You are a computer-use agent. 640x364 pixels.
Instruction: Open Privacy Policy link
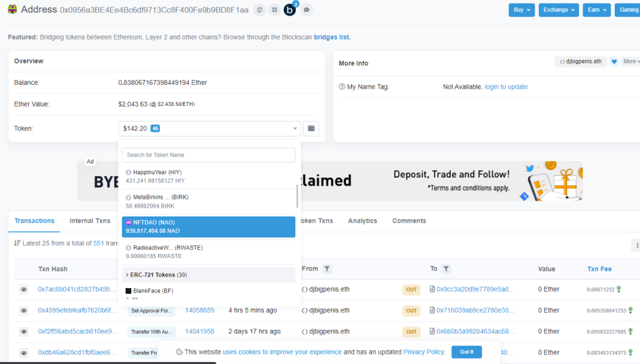pos(423,352)
